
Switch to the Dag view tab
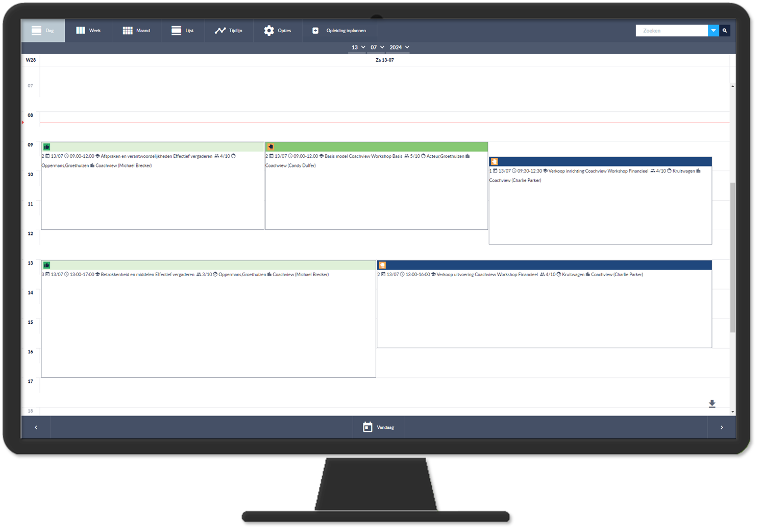click(x=43, y=31)
